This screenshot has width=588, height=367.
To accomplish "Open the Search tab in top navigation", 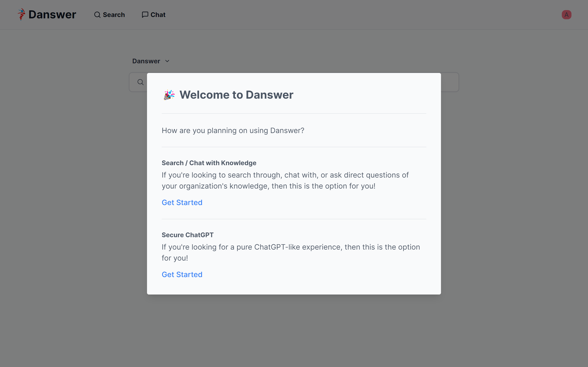I will [x=113, y=15].
